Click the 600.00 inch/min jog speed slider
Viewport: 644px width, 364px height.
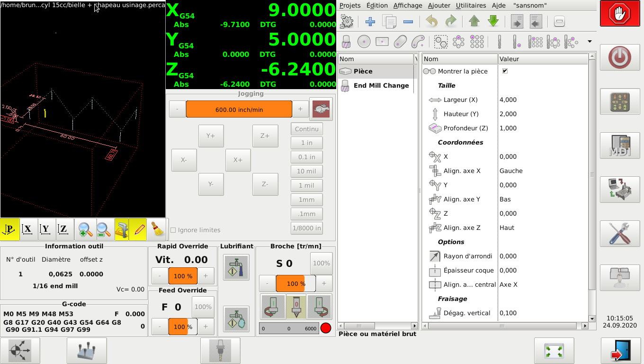(x=239, y=109)
